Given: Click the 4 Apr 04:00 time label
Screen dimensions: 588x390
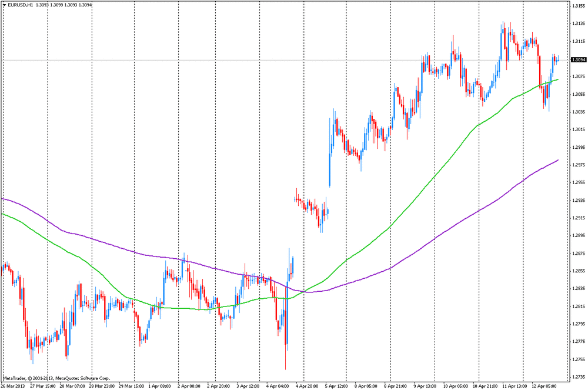Looking at the screenshot, I should (x=278, y=386).
